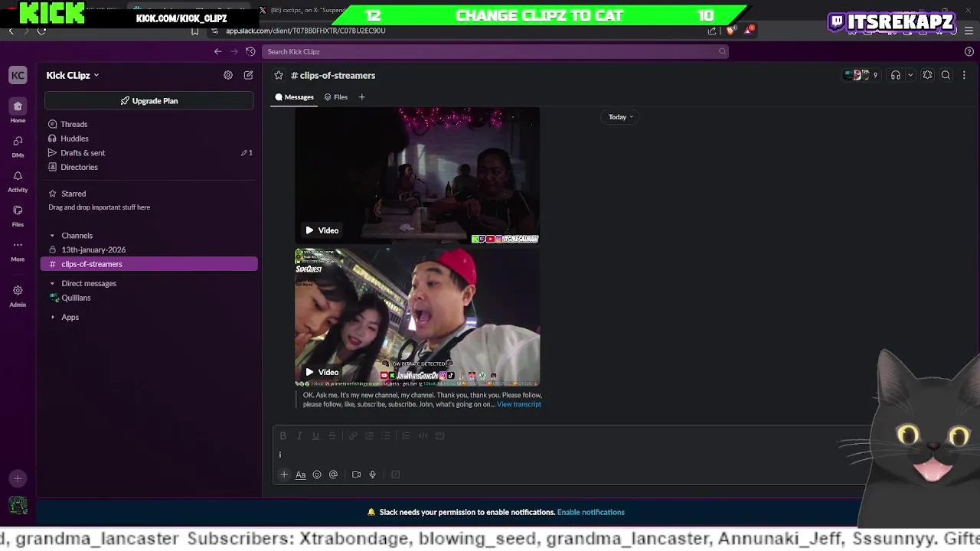Open Drafts & sent in sidebar

pyautogui.click(x=149, y=153)
